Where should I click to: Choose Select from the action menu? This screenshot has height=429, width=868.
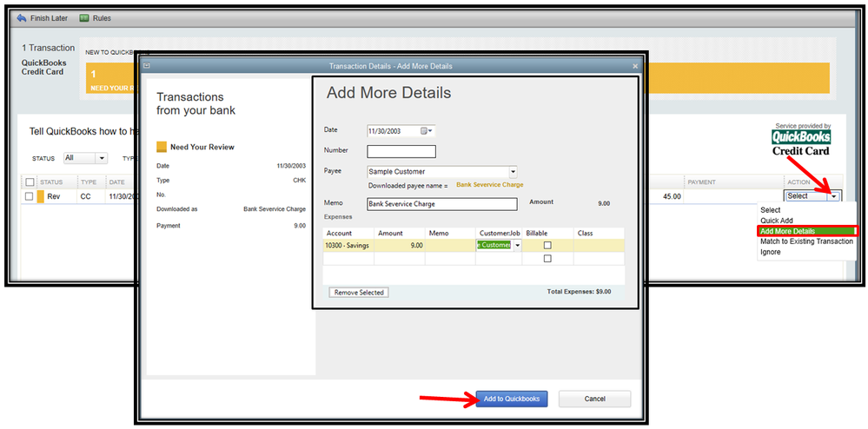[x=770, y=210]
